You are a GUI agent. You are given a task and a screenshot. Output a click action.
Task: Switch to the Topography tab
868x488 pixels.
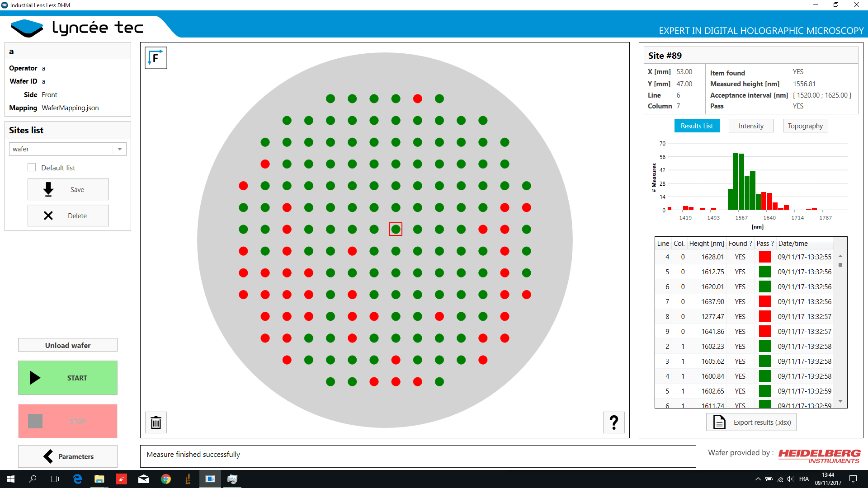coord(805,126)
